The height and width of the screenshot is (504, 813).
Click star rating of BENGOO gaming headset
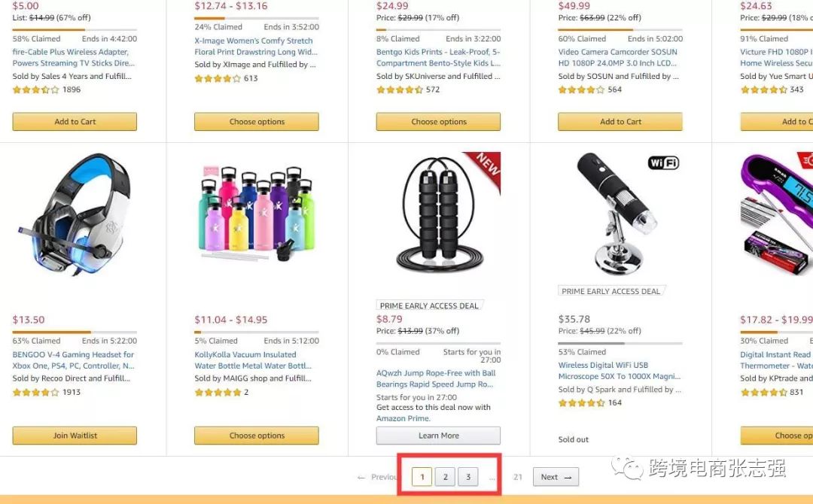tap(35, 392)
